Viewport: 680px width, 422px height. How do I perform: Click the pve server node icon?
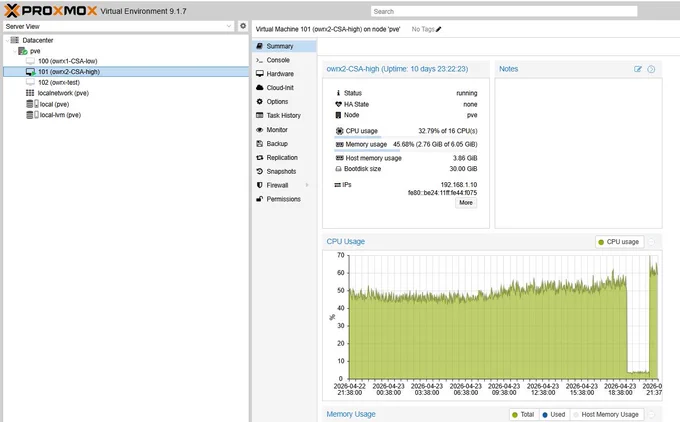coord(23,51)
